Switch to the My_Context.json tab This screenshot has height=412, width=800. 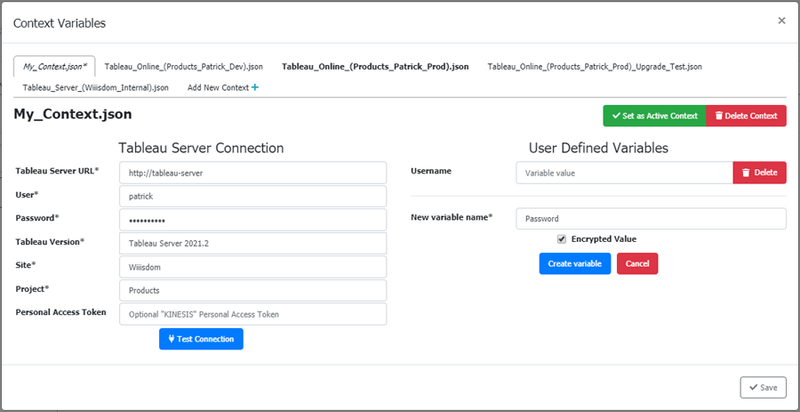click(55, 66)
